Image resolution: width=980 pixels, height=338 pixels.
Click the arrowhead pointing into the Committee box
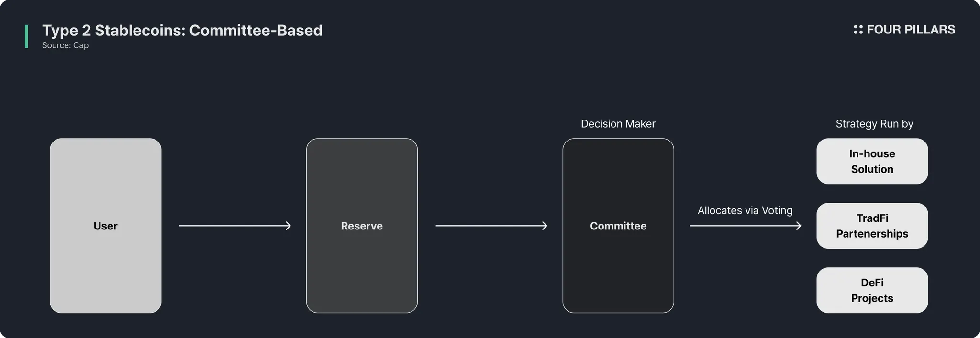point(545,226)
